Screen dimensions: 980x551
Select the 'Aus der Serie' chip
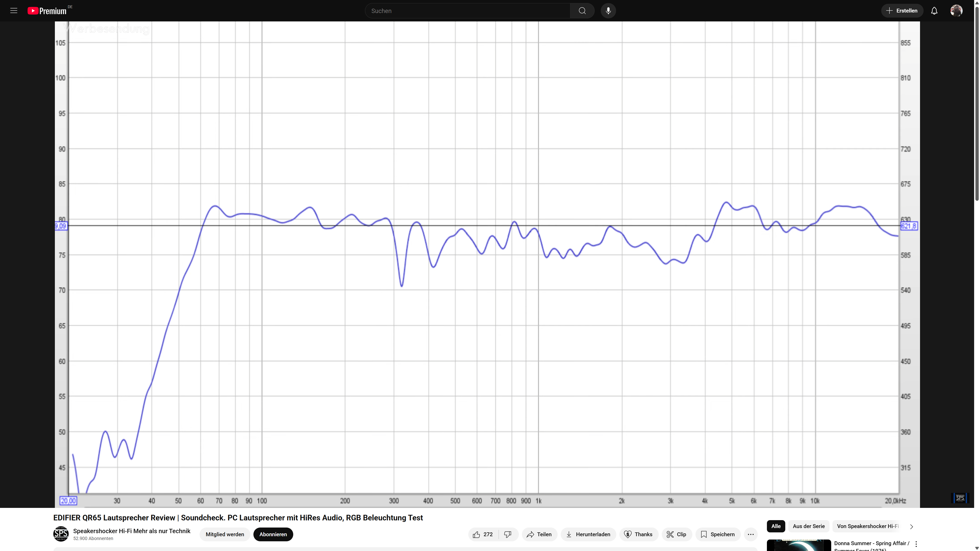[808, 526]
